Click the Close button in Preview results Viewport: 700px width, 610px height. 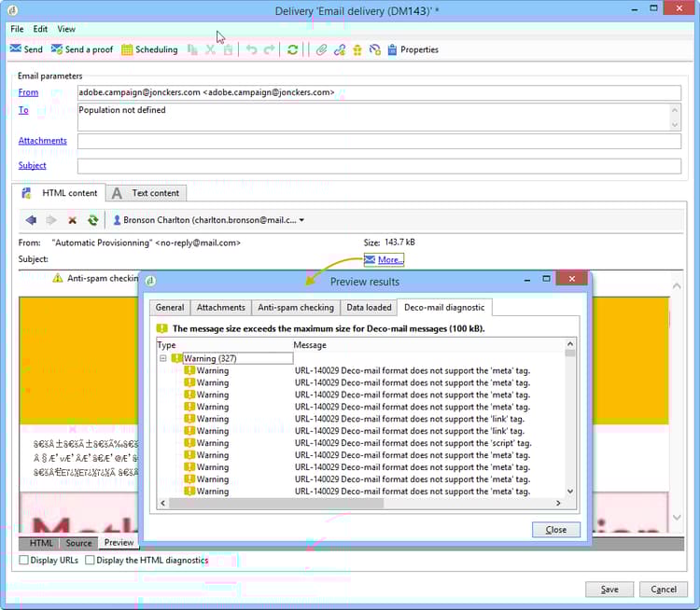pyautogui.click(x=555, y=530)
